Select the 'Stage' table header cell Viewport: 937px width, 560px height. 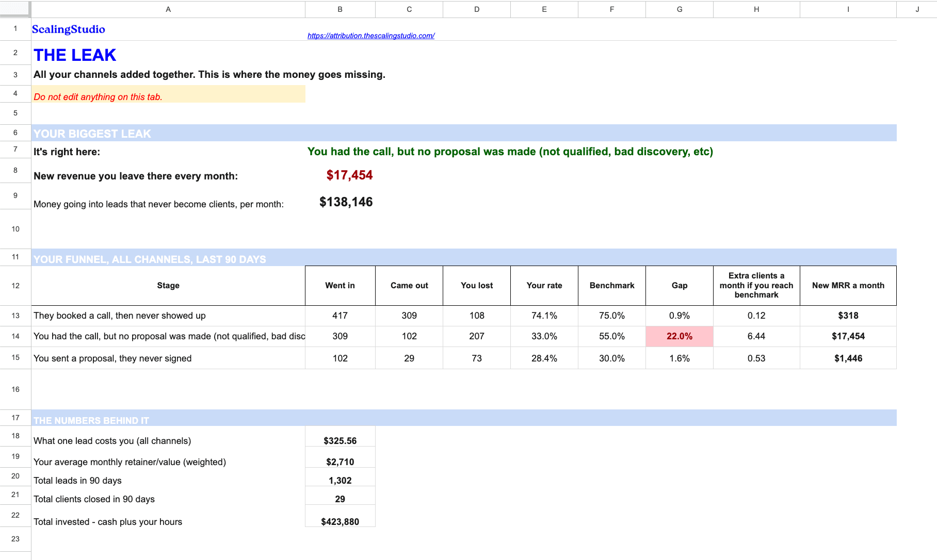168,286
